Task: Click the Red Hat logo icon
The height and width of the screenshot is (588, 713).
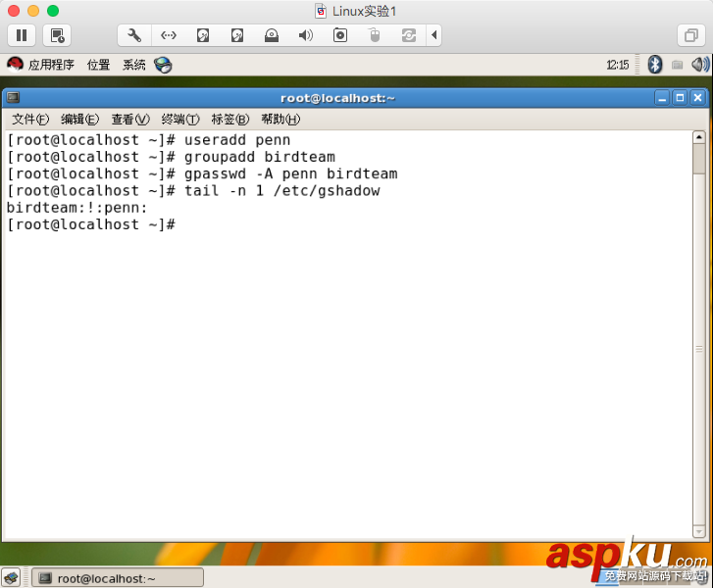Action: [15, 65]
